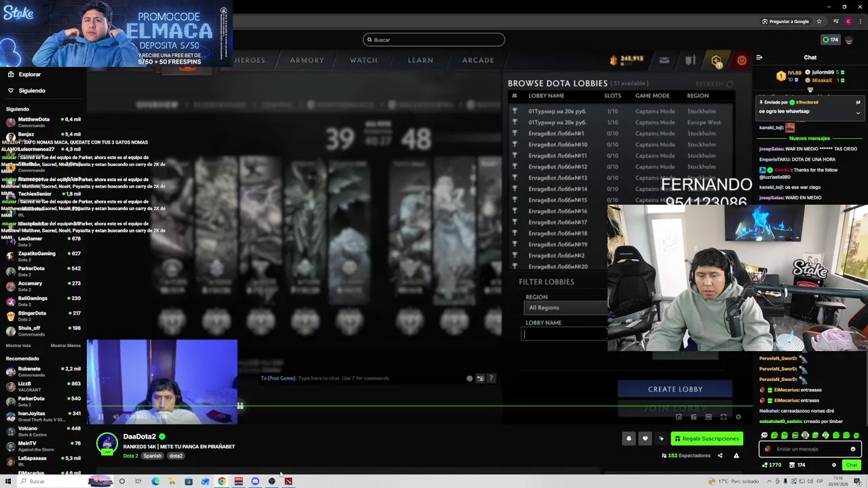Image resolution: width=868 pixels, height=488 pixels.
Task: Click the Dota 2 category link
Action: pos(130,456)
